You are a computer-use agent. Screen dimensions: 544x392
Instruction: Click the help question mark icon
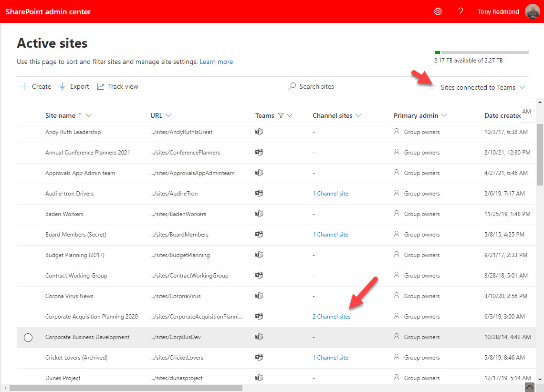(460, 11)
